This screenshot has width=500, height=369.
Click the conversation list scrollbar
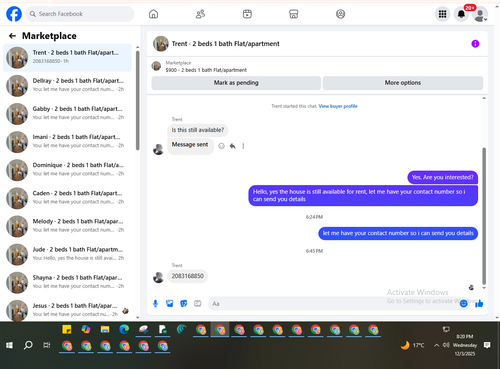(137, 100)
